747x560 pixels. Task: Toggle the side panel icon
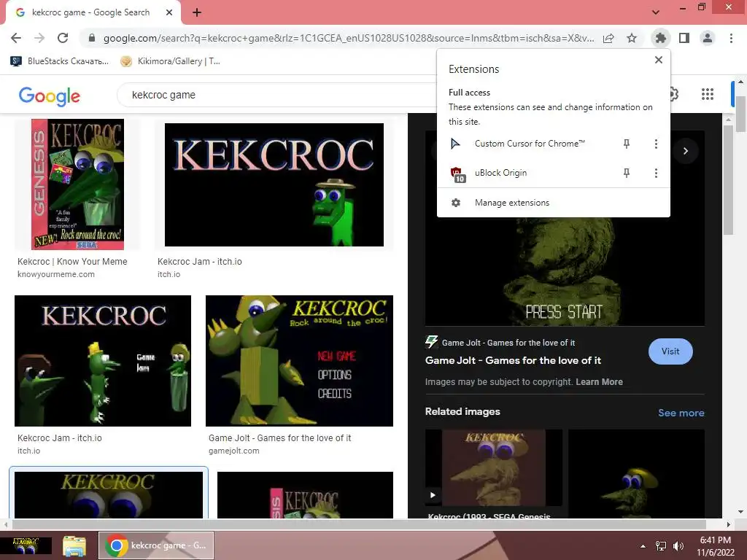(684, 38)
